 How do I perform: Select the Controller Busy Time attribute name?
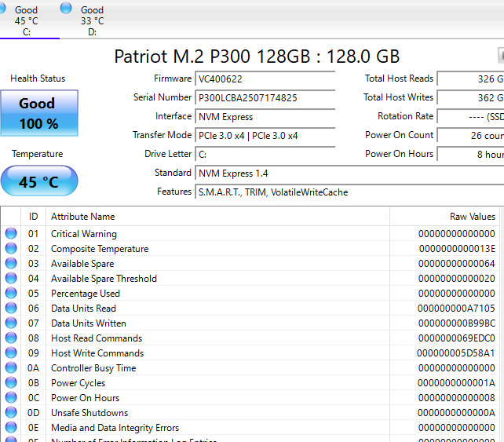[93, 368]
